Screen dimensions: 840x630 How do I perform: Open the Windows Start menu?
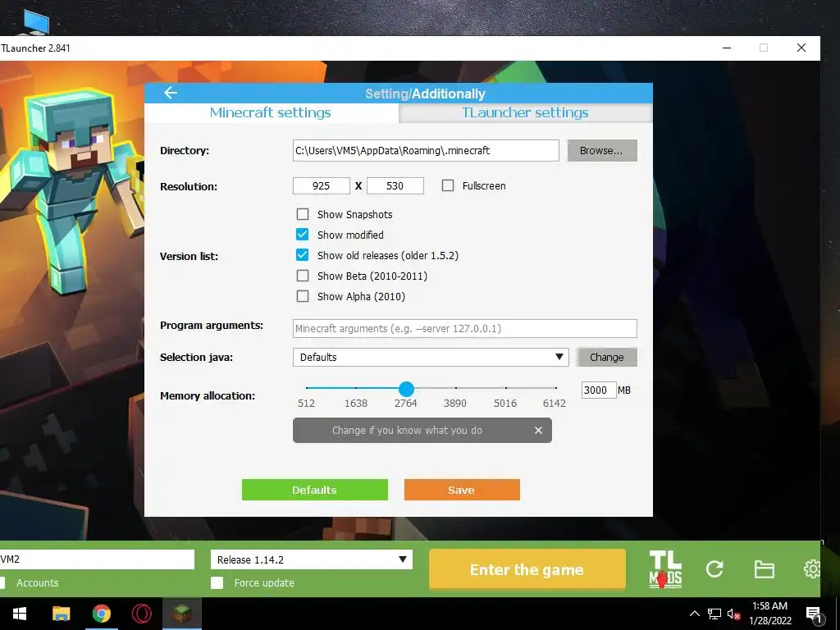click(x=20, y=614)
